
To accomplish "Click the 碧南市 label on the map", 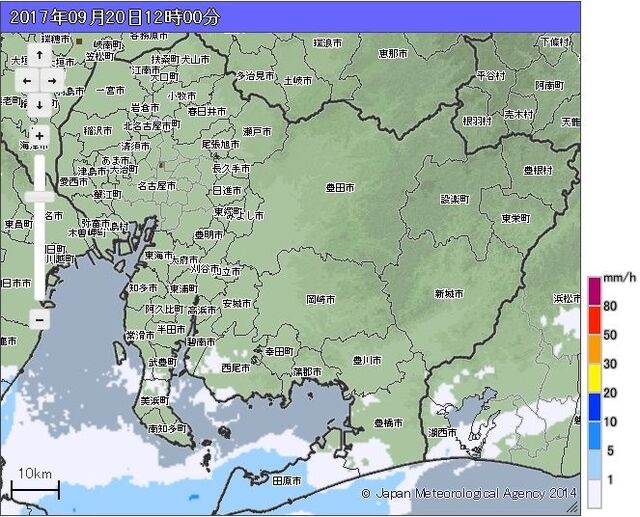I will coord(201,342).
